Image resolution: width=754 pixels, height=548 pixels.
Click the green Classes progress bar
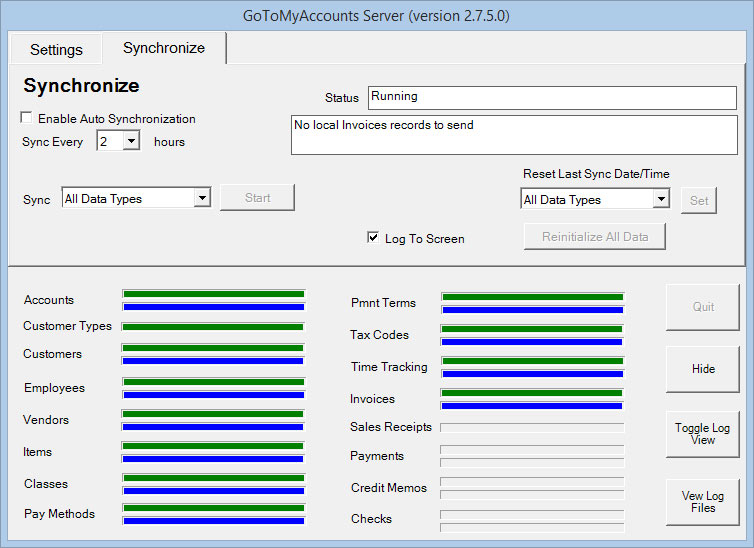pyautogui.click(x=214, y=478)
